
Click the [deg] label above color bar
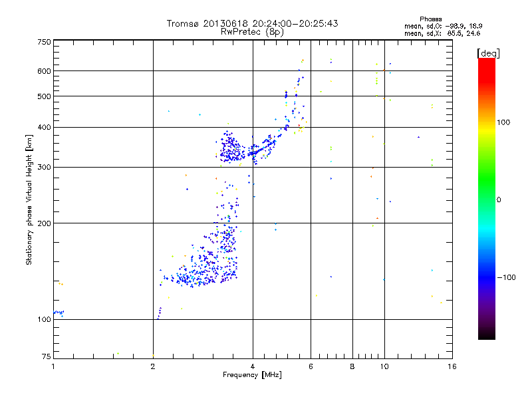489,53
